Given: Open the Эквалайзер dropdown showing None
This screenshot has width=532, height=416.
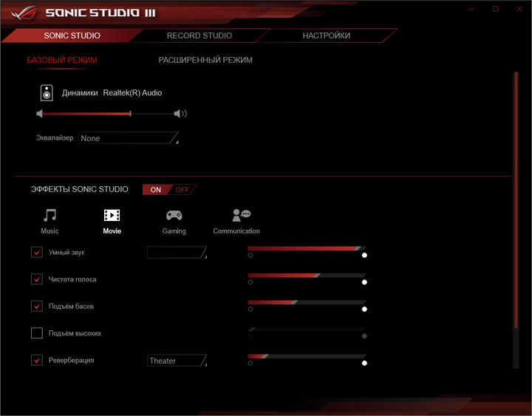Looking at the screenshot, I should point(129,138).
